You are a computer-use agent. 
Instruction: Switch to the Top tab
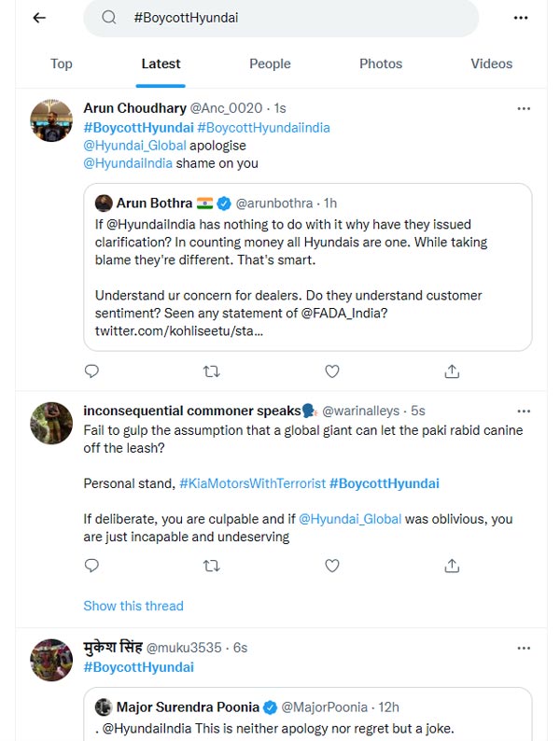click(62, 63)
